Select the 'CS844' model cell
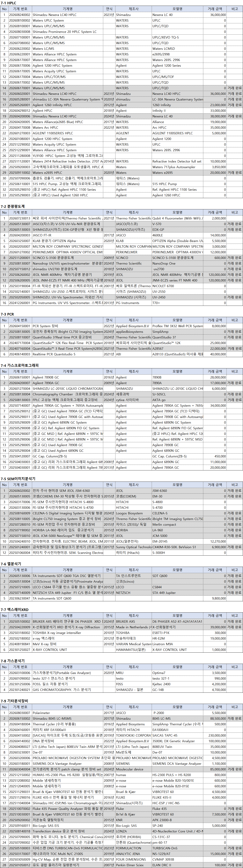Image resolution: width=243 pixels, height=868 pixels. tap(177, 587)
